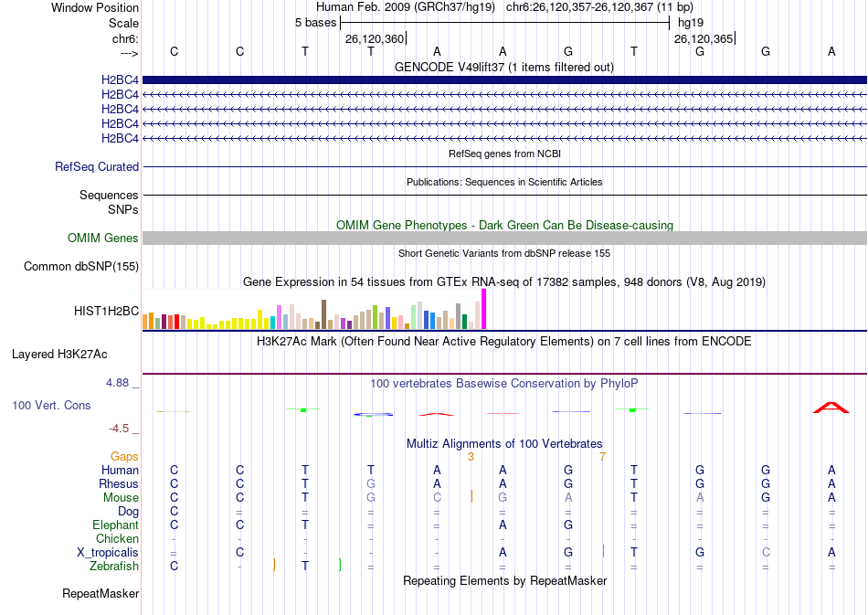Viewport: 868px width, 615px height.
Task: Click the Rhesus alignment row label
Action: pos(119,483)
